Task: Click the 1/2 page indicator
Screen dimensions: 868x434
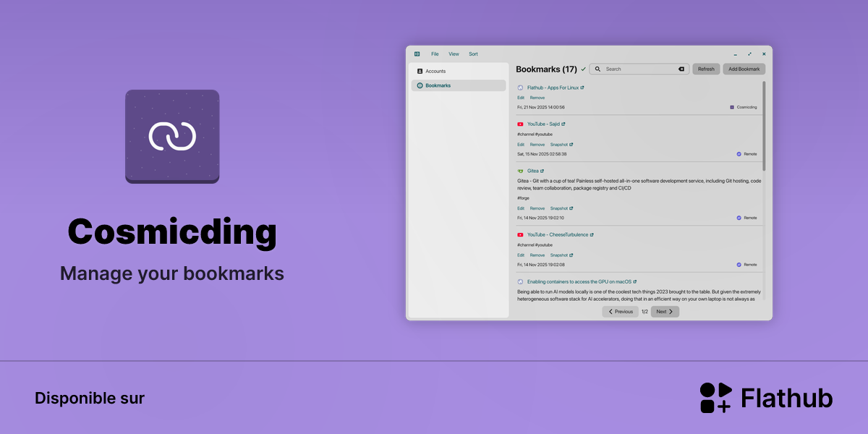Action: tap(644, 312)
